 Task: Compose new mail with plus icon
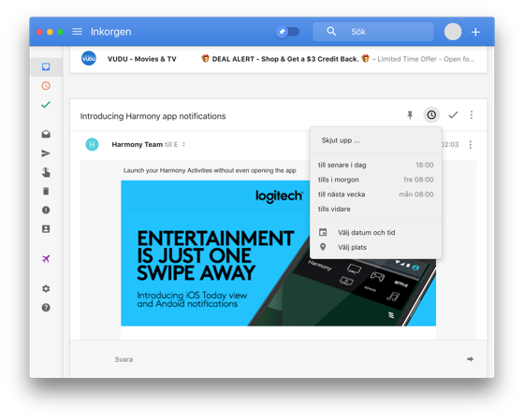tap(475, 32)
